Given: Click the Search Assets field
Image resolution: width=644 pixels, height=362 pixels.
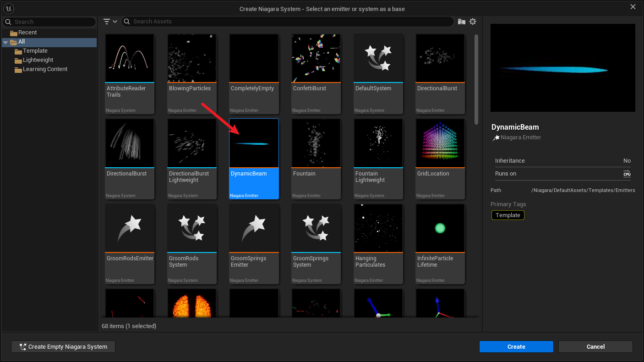Looking at the screenshot, I should pos(287,22).
